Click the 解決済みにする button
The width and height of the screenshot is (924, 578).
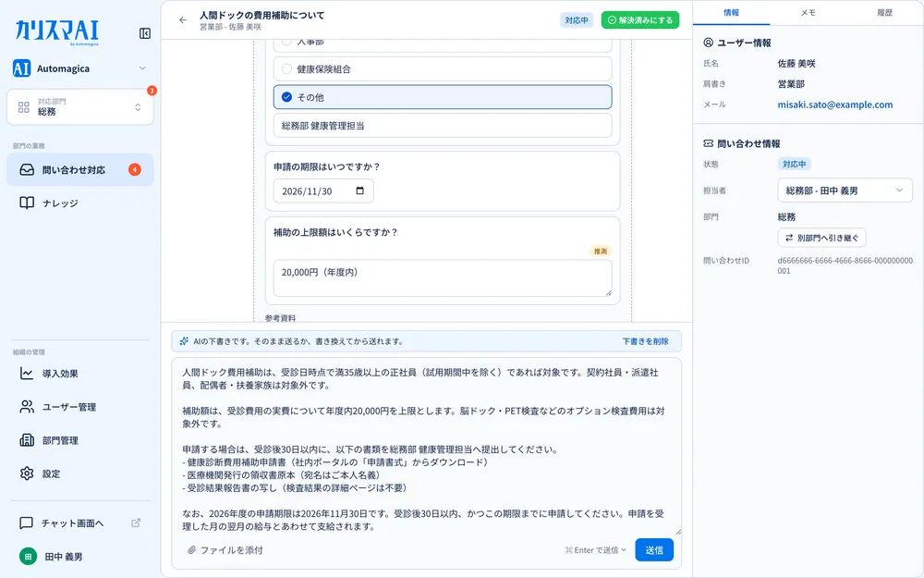[x=640, y=20]
